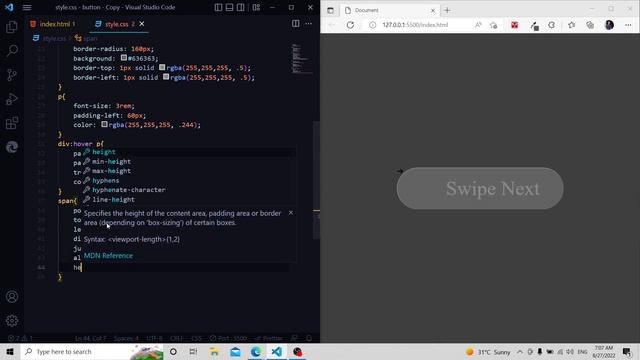Open border-top rgba color swatch
This screenshot has height=360, width=640.
(162, 67)
